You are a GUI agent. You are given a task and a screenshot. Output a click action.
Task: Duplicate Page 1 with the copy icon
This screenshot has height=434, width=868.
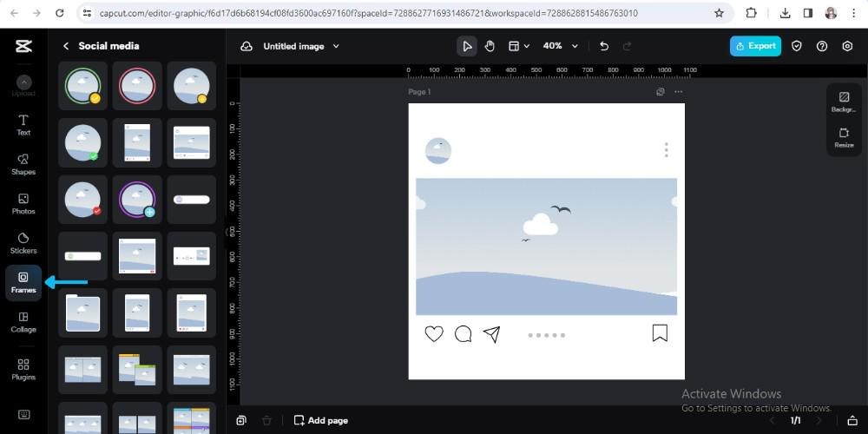point(660,92)
